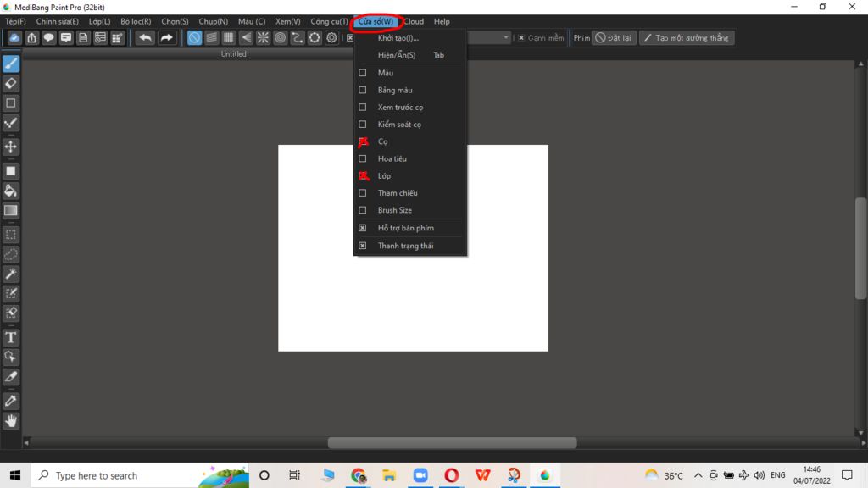Open the Công cụ(T) menu

329,21
